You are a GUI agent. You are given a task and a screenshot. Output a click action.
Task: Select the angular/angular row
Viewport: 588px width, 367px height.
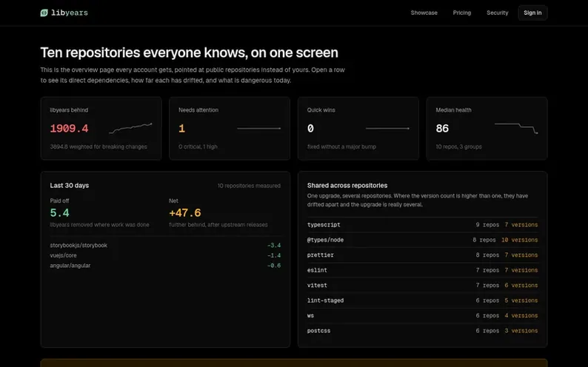(165, 266)
